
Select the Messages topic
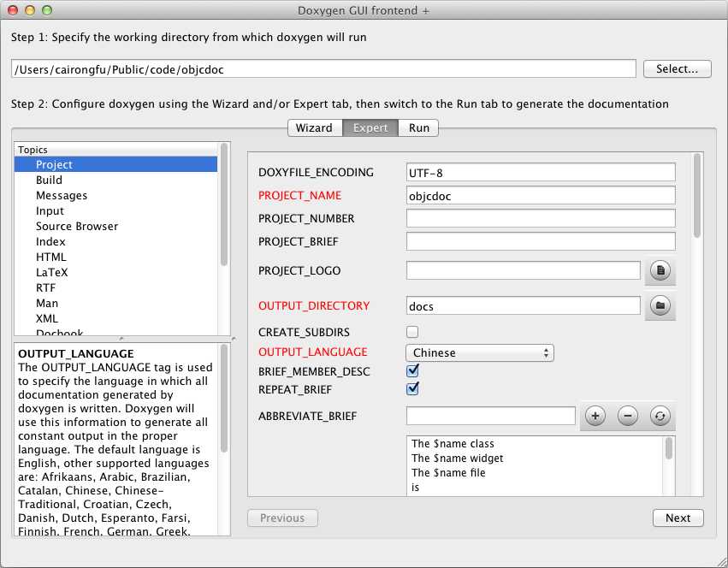coord(115,195)
